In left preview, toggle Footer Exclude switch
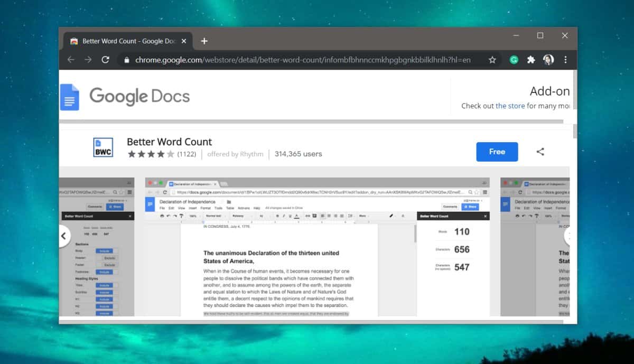 [x=107, y=265]
